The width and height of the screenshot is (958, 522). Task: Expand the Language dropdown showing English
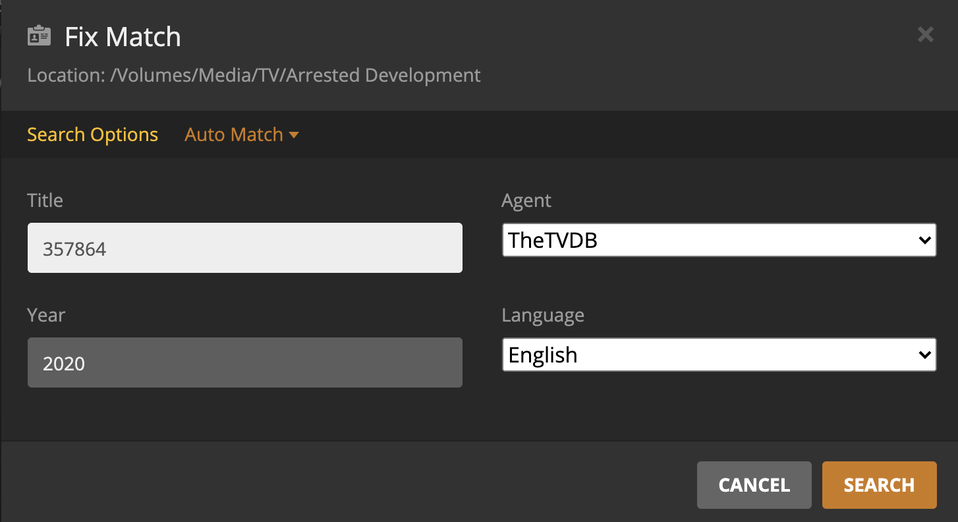point(718,355)
